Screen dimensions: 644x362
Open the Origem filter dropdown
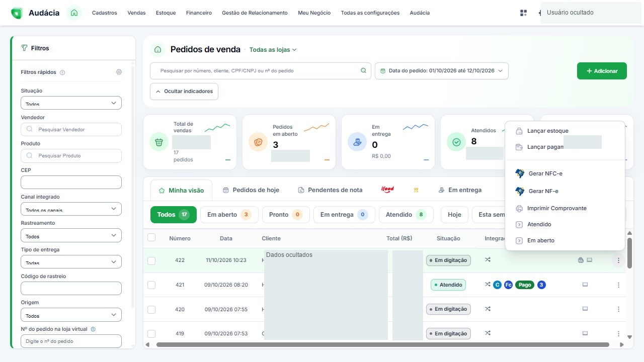(x=71, y=315)
